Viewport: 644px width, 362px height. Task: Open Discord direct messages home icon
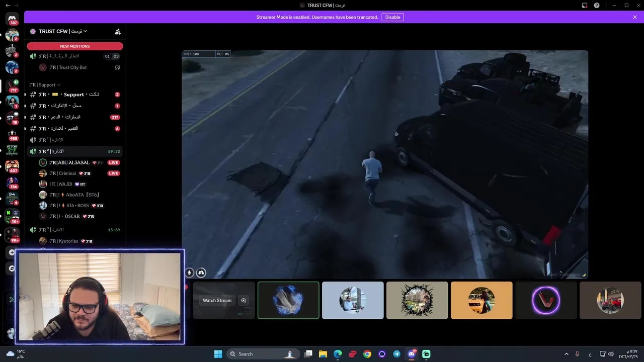(x=12, y=19)
